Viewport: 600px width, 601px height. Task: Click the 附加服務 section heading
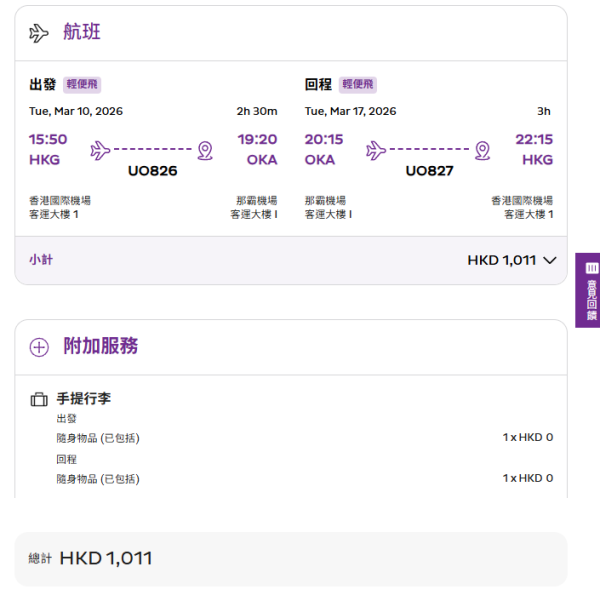pos(100,346)
